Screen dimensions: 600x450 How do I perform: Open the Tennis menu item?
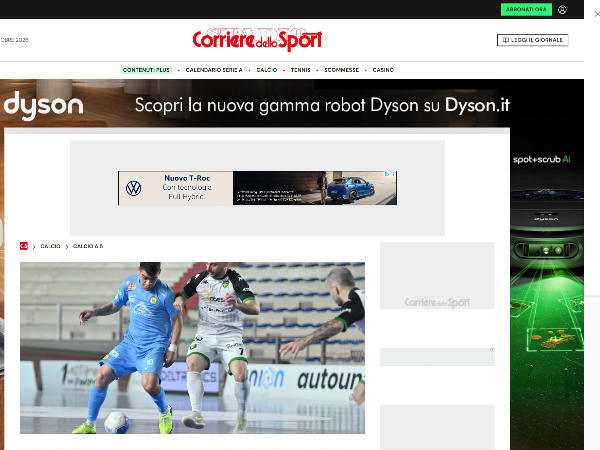point(300,70)
